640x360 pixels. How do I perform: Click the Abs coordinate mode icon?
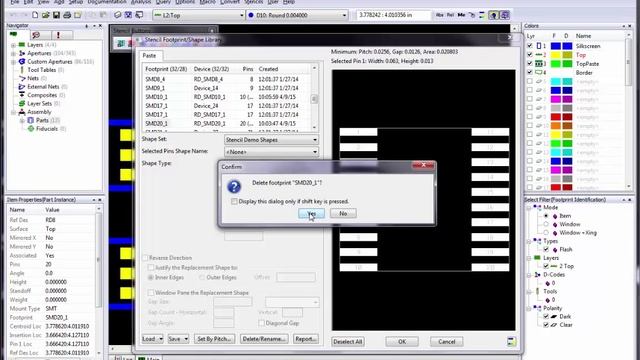440,15
